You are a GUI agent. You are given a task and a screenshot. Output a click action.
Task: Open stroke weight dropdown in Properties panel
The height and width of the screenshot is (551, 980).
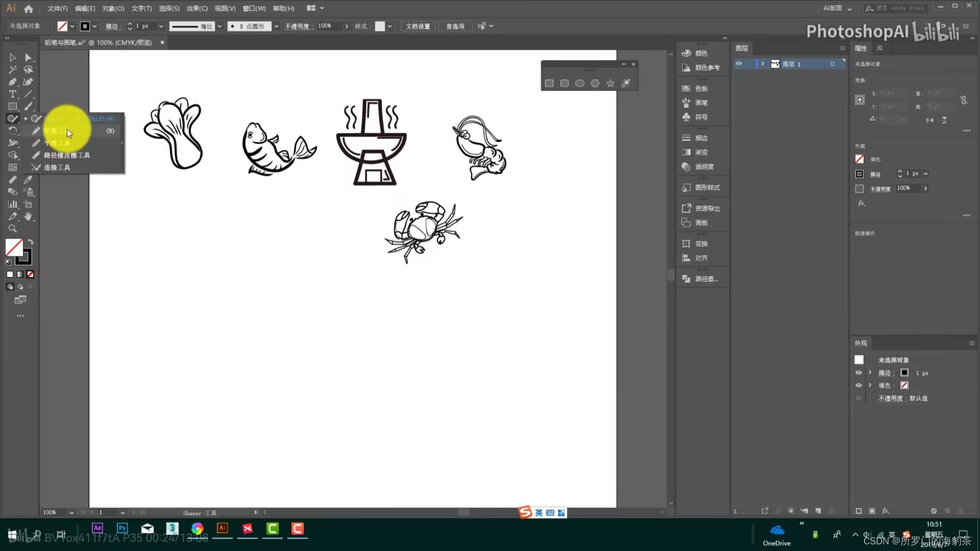(925, 174)
